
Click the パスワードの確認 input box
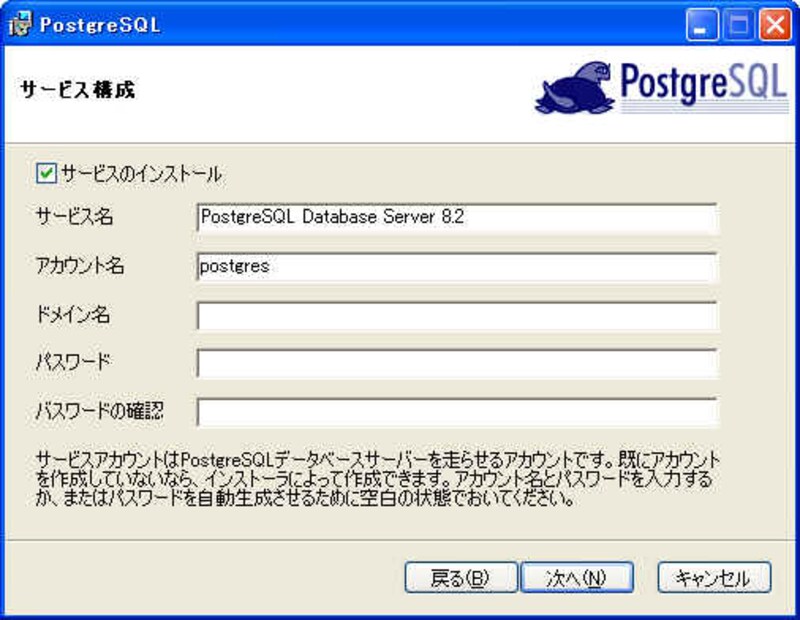457,412
